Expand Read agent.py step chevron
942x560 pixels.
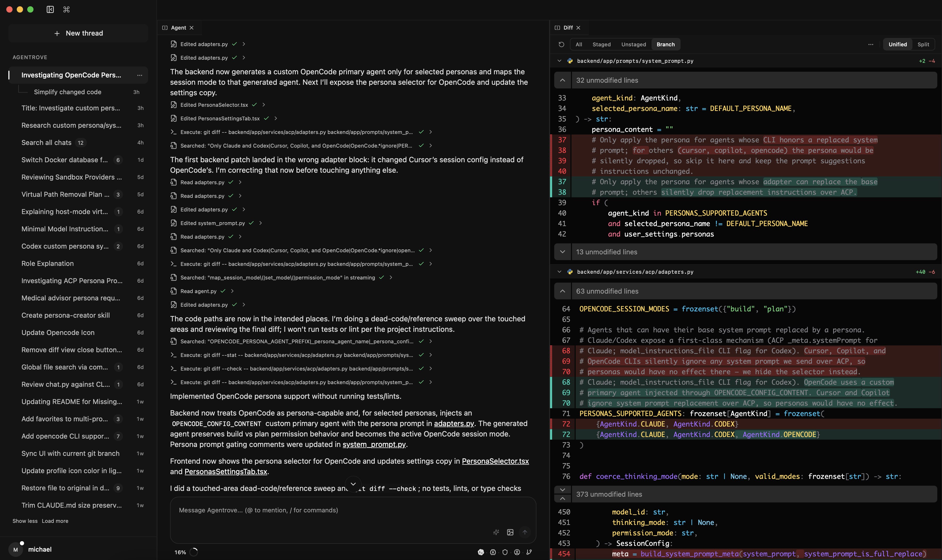(x=232, y=291)
